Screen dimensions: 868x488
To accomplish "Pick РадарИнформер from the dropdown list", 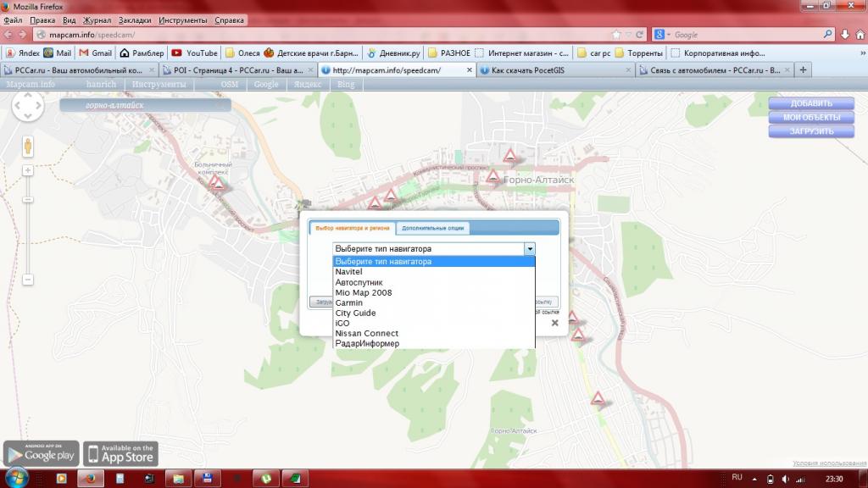I will (x=367, y=343).
